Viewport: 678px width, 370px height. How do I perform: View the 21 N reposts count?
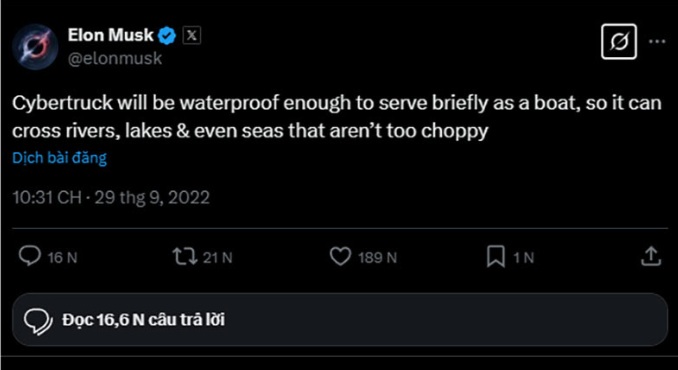(217, 258)
